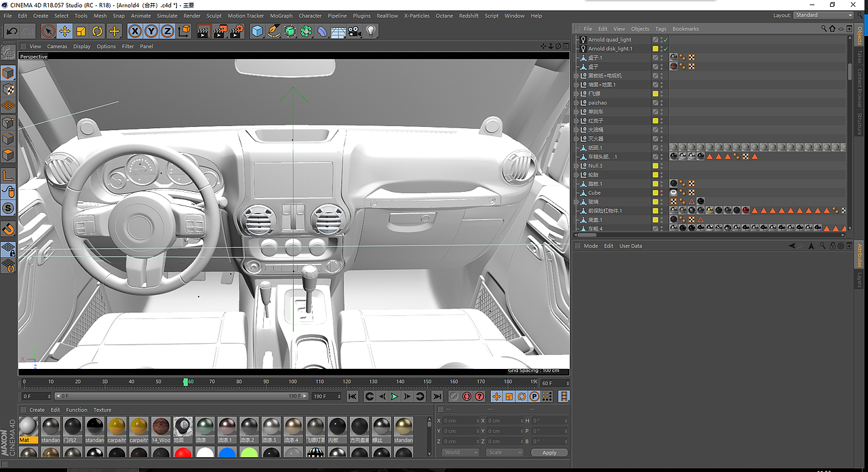Click the Undo arrow icon
The width and height of the screenshot is (868, 472).
pos(12,31)
